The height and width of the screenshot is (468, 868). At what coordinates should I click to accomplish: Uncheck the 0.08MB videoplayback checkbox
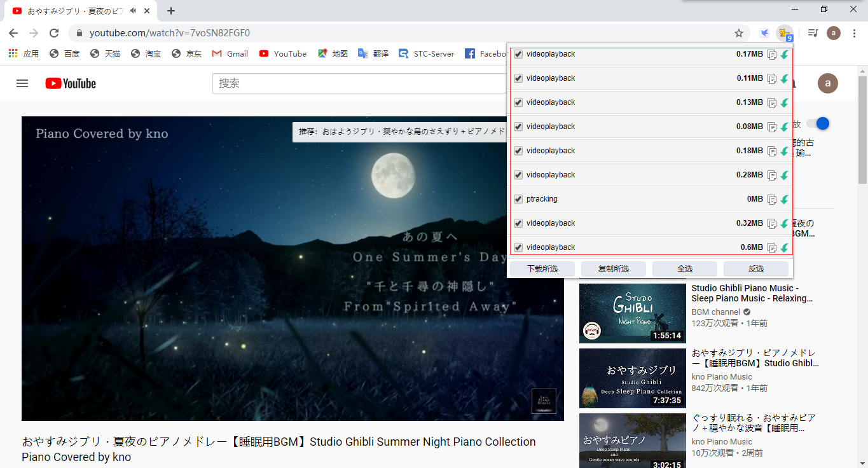[x=518, y=127]
